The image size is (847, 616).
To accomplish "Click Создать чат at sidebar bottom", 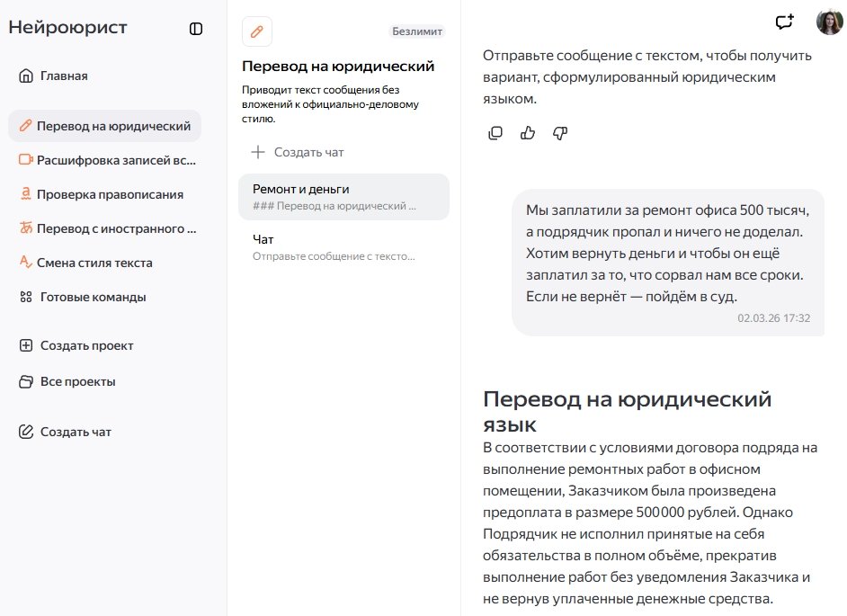I will coord(66,432).
